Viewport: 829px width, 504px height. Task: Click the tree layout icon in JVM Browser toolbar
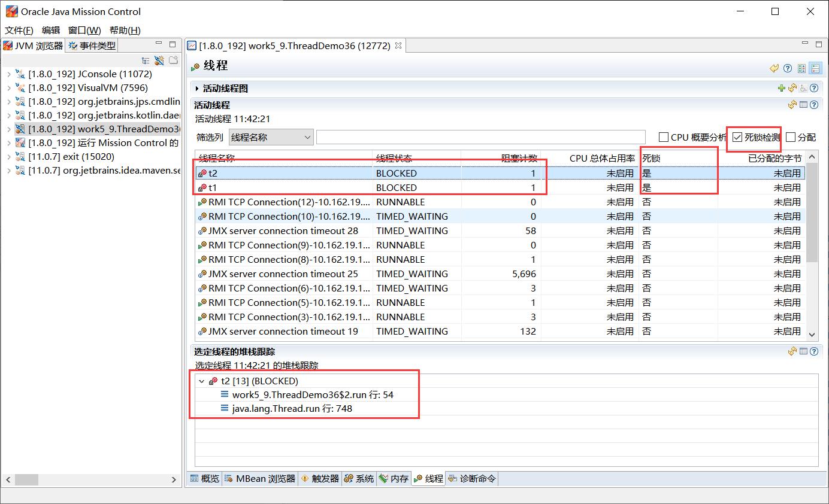(146, 60)
